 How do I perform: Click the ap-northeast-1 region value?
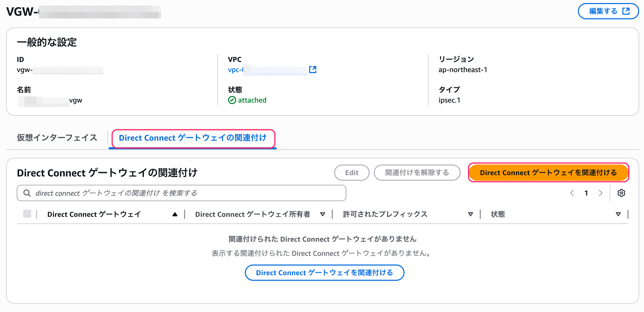463,70
